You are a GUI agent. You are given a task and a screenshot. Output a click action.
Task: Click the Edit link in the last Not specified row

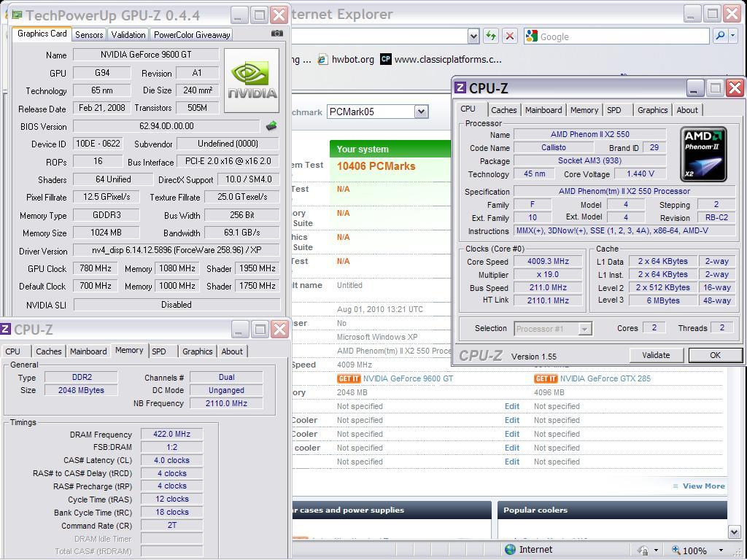click(x=512, y=462)
